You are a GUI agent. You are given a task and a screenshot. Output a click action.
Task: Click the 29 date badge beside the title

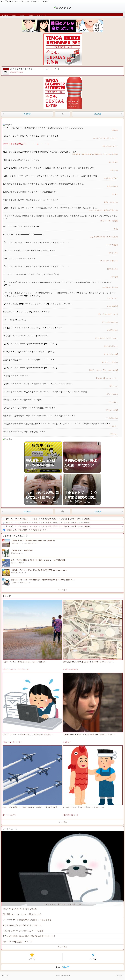(6, 71)
